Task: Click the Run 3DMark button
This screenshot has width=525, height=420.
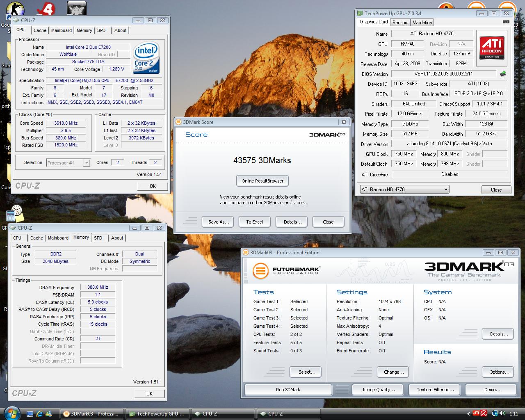Action: [x=288, y=390]
